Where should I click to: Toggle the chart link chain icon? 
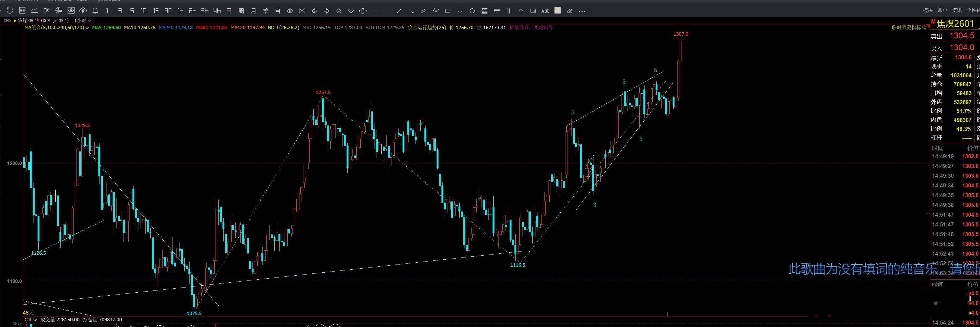pos(7,21)
